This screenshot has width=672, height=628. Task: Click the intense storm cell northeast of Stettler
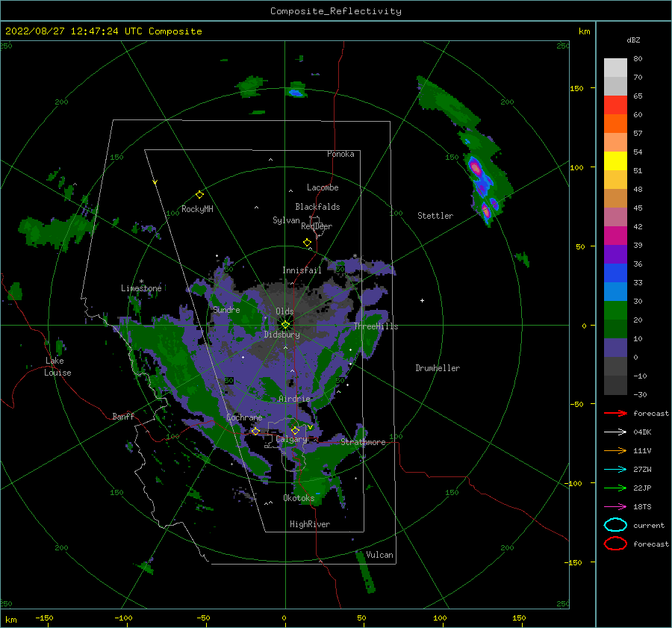[x=476, y=168]
